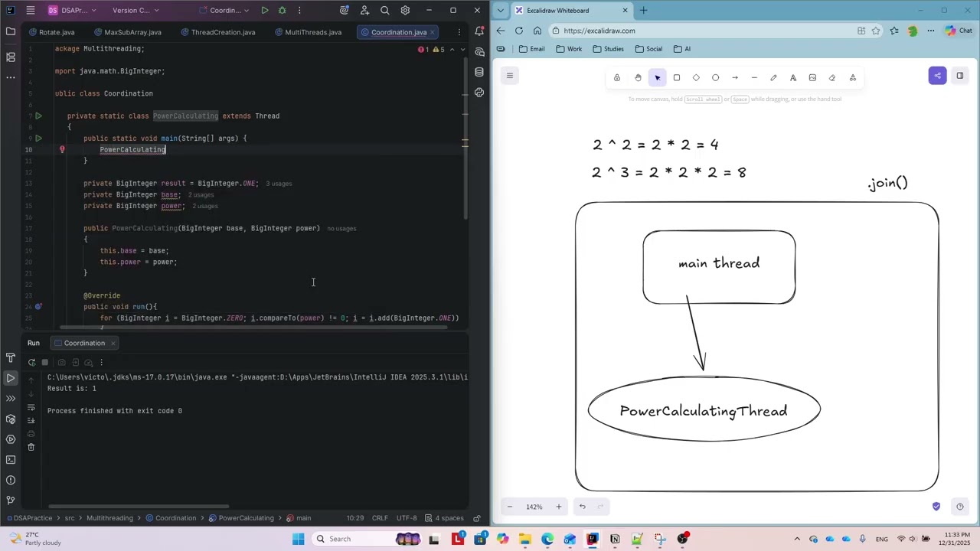
Task: Open IntelliJ Notifications bell
Action: pos(479,31)
